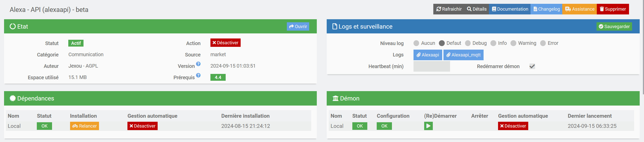Choose the Warning log level
The image size is (644, 142).
513,43
